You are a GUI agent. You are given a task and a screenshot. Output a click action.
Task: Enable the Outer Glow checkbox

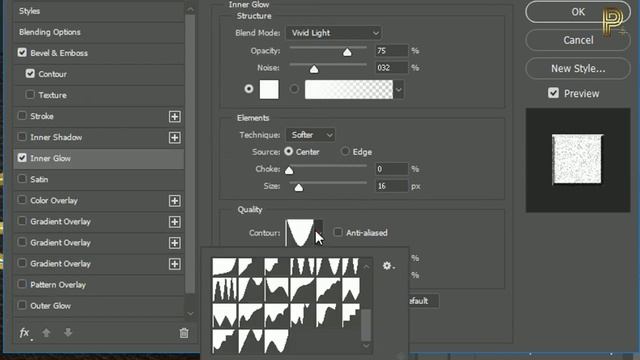[22, 305]
